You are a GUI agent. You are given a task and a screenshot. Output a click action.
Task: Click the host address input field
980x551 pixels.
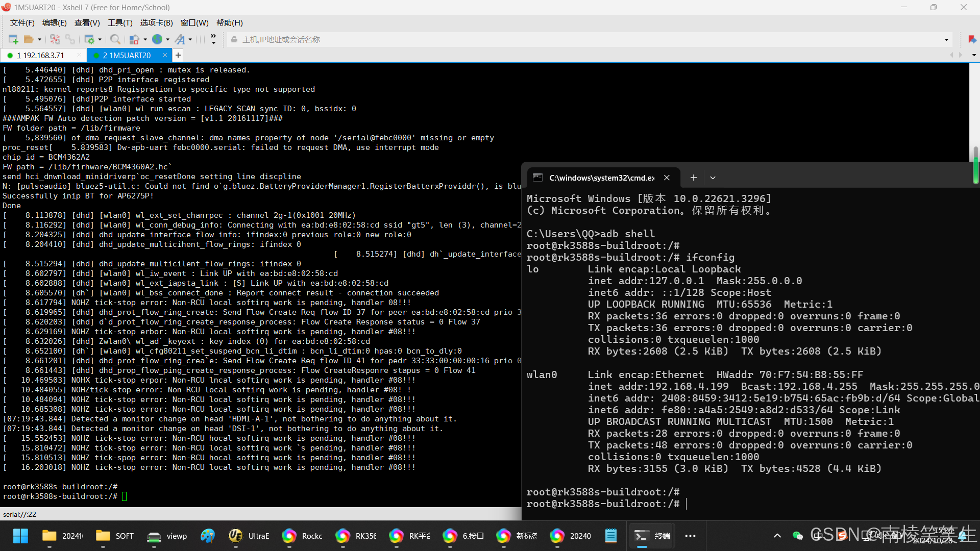tap(510, 39)
